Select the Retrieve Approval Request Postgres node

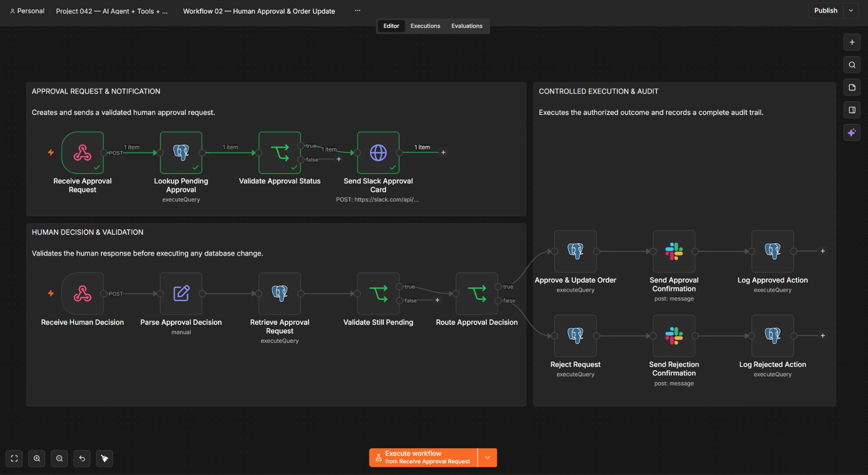click(279, 294)
